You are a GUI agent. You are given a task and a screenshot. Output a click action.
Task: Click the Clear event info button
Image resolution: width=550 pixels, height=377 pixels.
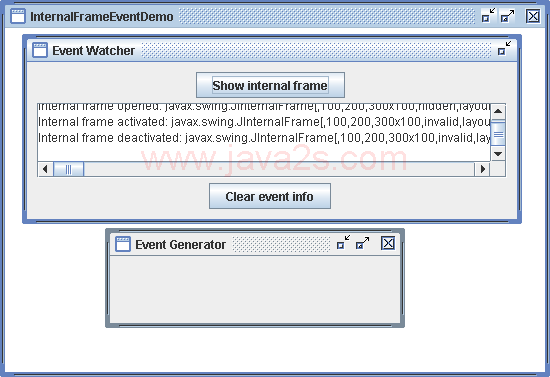coord(270,196)
